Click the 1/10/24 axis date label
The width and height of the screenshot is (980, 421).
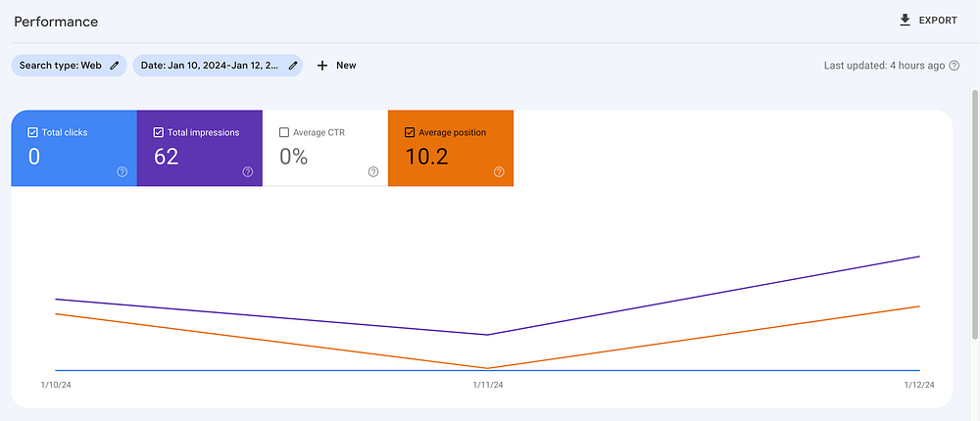[55, 385]
